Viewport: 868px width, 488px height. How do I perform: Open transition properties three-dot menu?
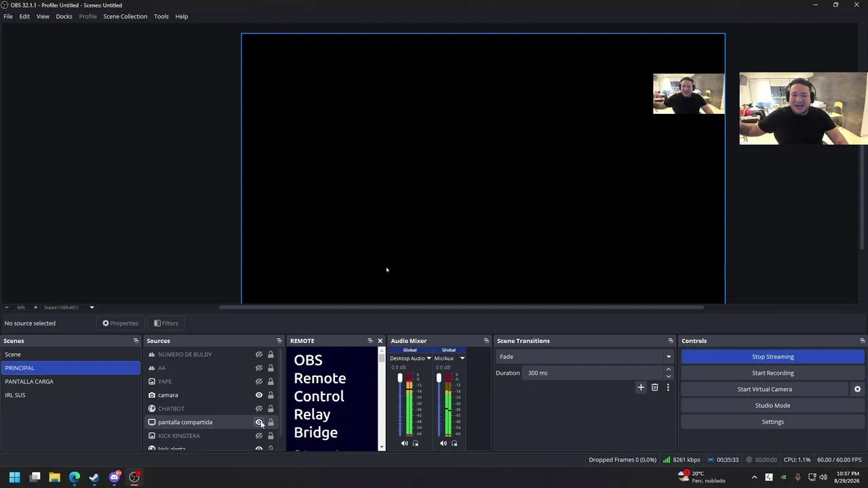[x=668, y=388]
